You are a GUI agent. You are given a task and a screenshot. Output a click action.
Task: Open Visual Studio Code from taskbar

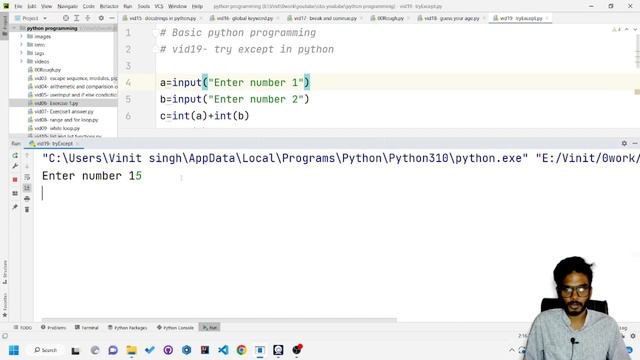223,350
